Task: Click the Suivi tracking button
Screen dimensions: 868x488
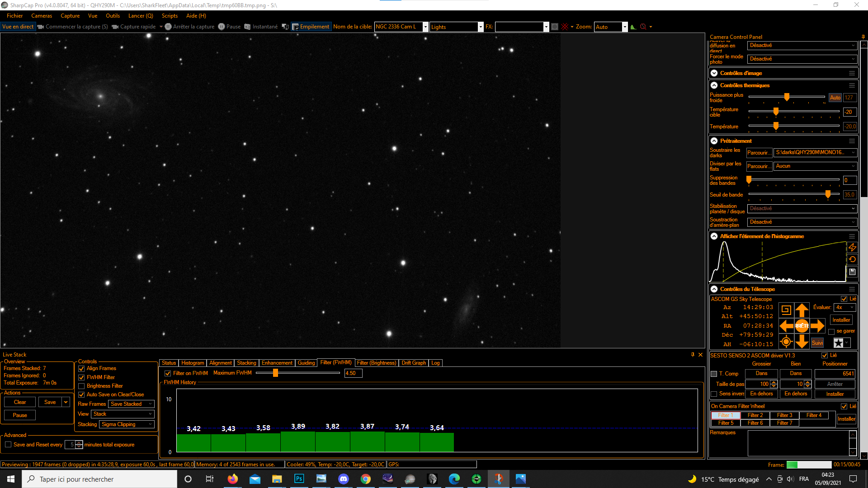Action: pos(817,343)
